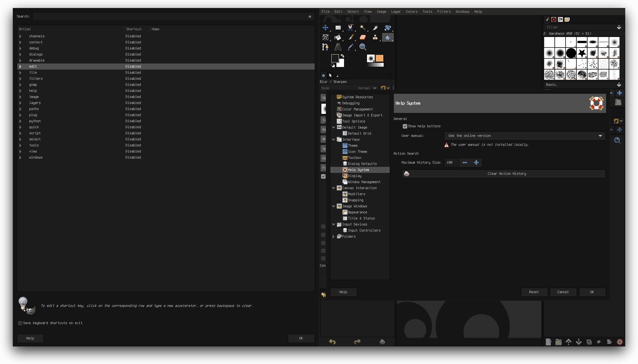The height and width of the screenshot is (364, 638).
Task: Expand the 'windows' action group
Action: click(20, 158)
